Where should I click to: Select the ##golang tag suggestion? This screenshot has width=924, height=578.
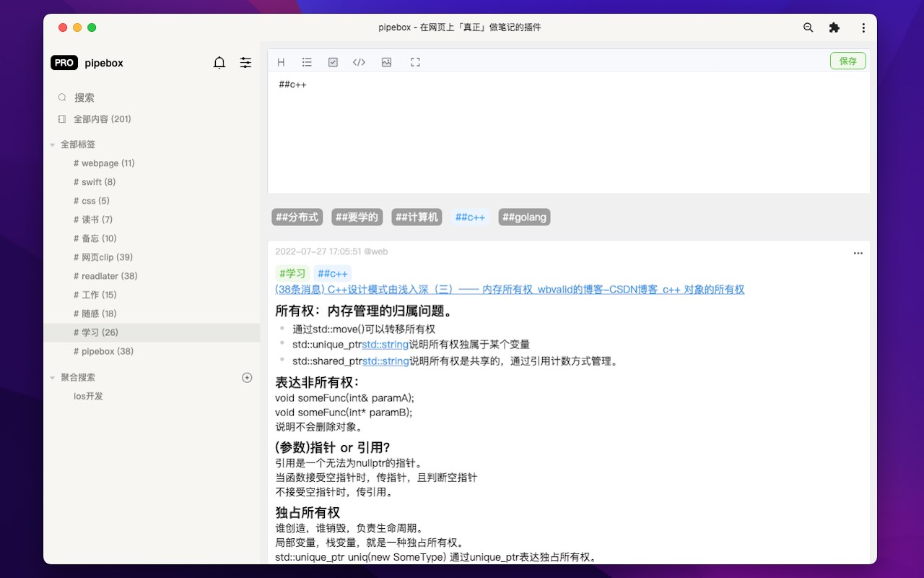tap(524, 217)
